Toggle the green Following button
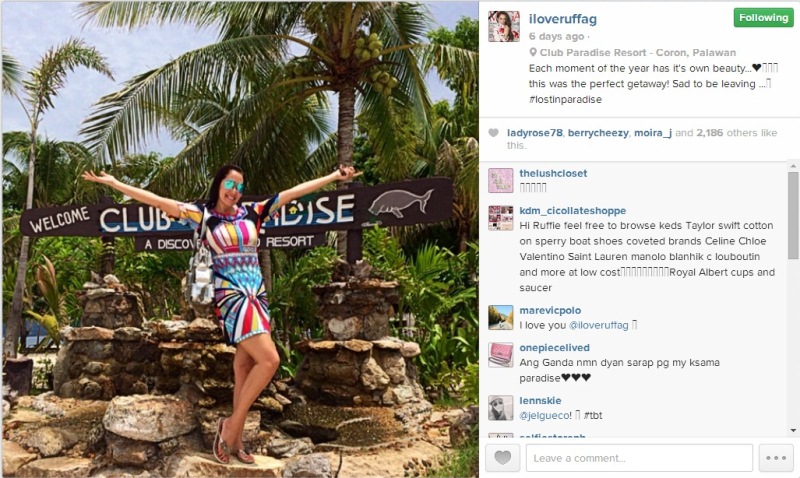The height and width of the screenshot is (478, 800). pos(763,18)
